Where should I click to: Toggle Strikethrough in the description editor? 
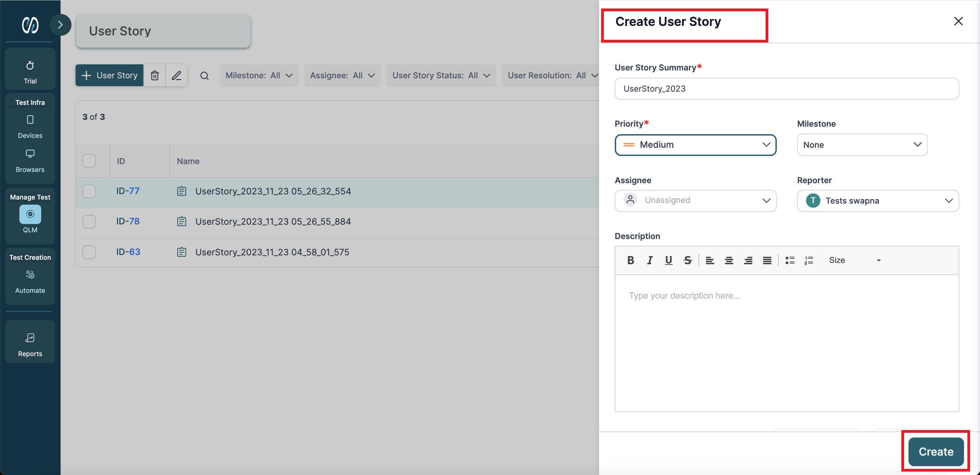(688, 260)
